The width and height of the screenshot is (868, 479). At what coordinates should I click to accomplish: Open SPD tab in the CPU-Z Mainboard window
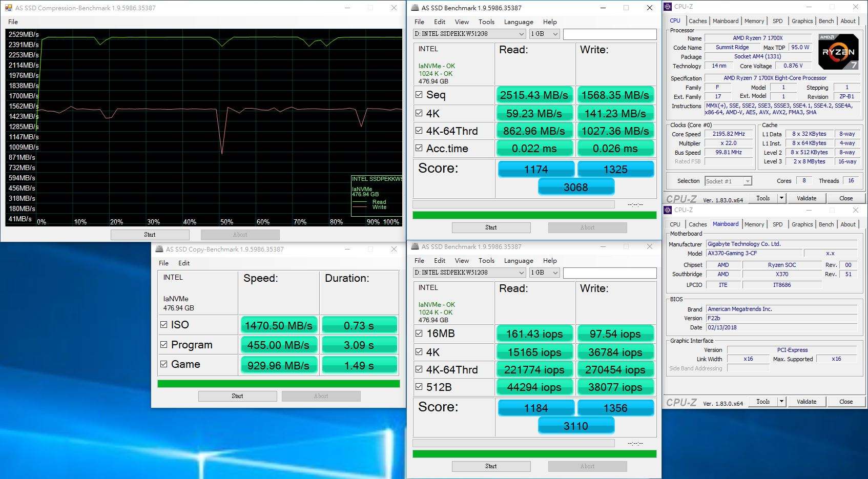(x=778, y=224)
